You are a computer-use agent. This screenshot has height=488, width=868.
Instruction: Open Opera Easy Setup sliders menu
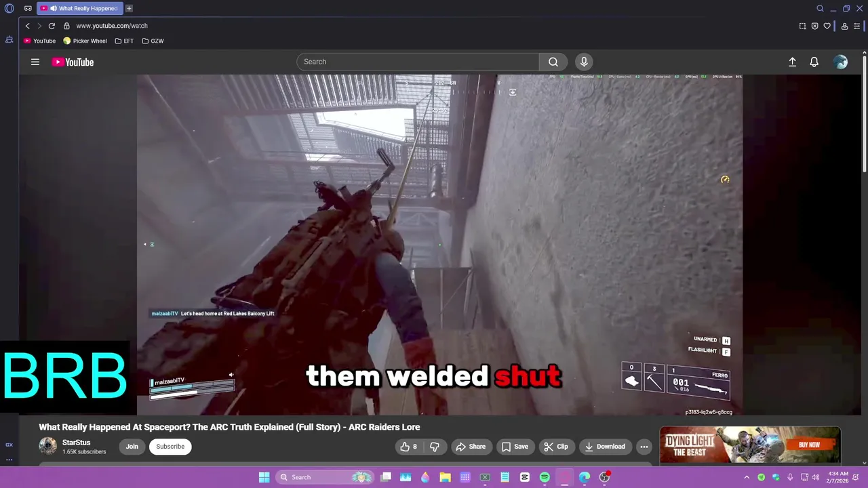(x=856, y=26)
